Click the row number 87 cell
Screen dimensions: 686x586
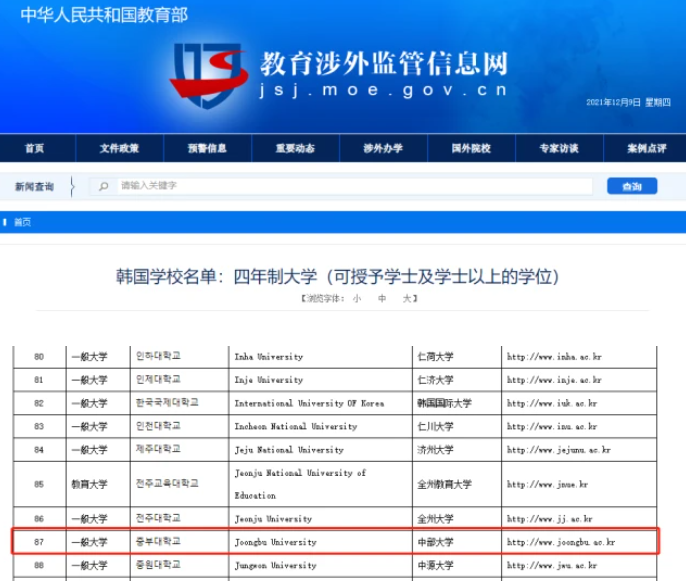39,542
